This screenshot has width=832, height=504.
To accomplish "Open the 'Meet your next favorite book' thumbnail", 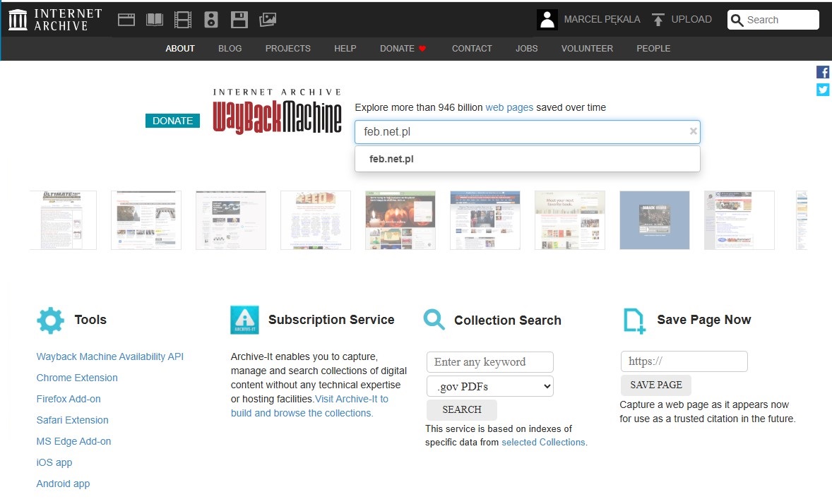I will point(570,220).
